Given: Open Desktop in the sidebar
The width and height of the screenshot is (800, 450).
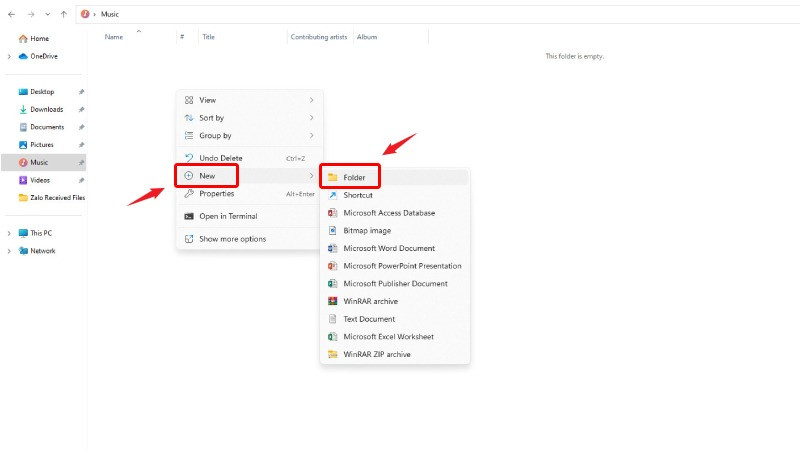Looking at the screenshot, I should [x=42, y=92].
